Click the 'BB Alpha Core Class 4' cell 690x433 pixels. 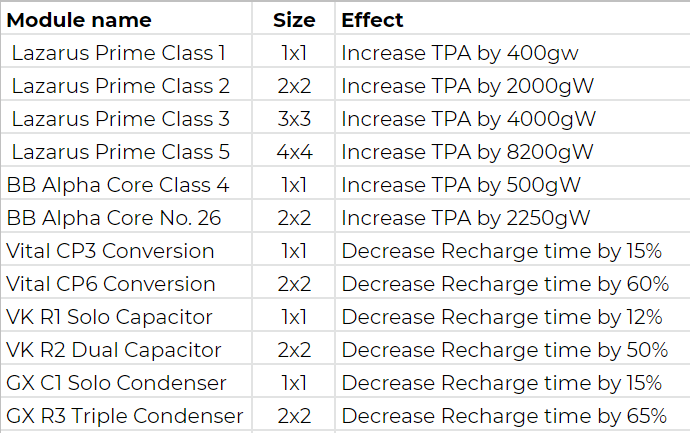118,185
